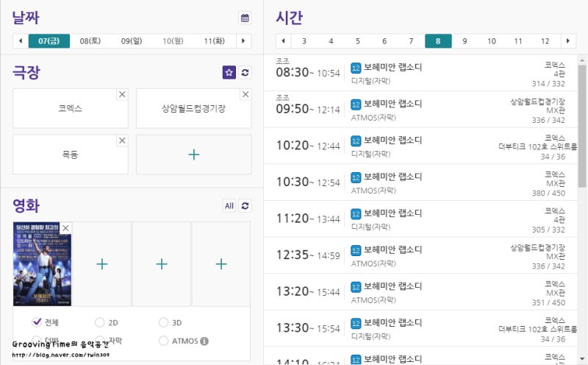
Task: Go to next dates arrow
Action: pyautogui.click(x=244, y=41)
